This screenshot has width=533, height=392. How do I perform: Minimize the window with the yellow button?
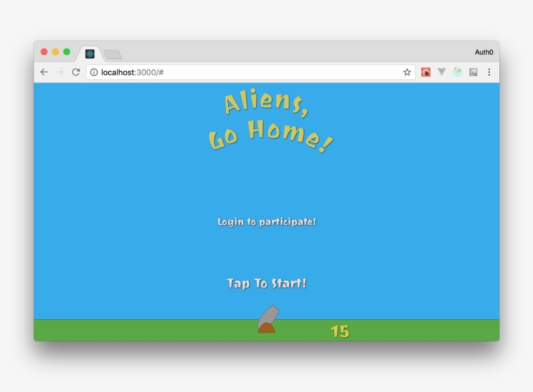[55, 51]
